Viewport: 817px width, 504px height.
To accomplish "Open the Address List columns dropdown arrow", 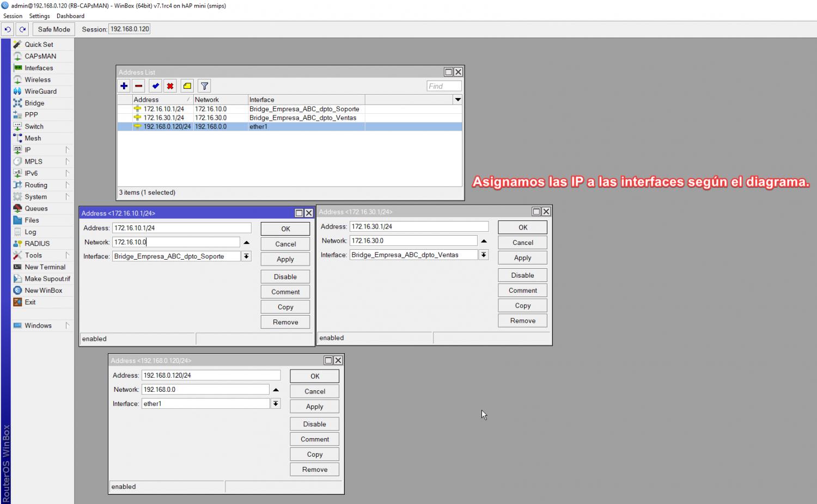I will 458,100.
